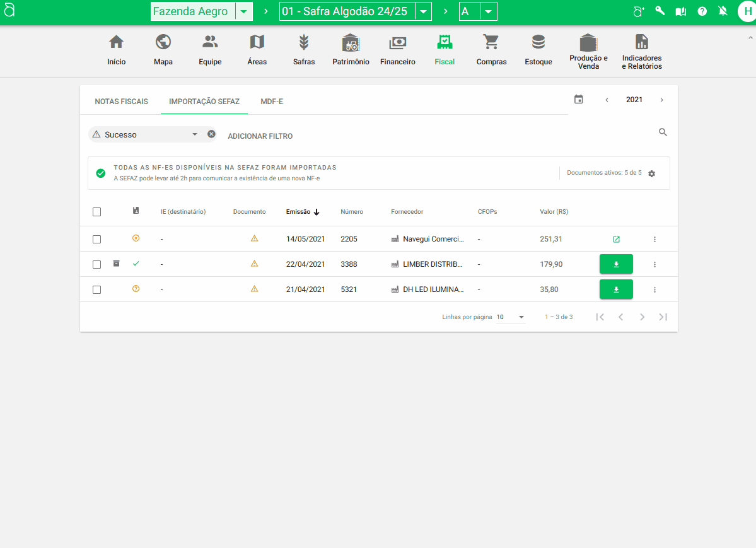Toggle the select-all header checkbox

tap(96, 212)
